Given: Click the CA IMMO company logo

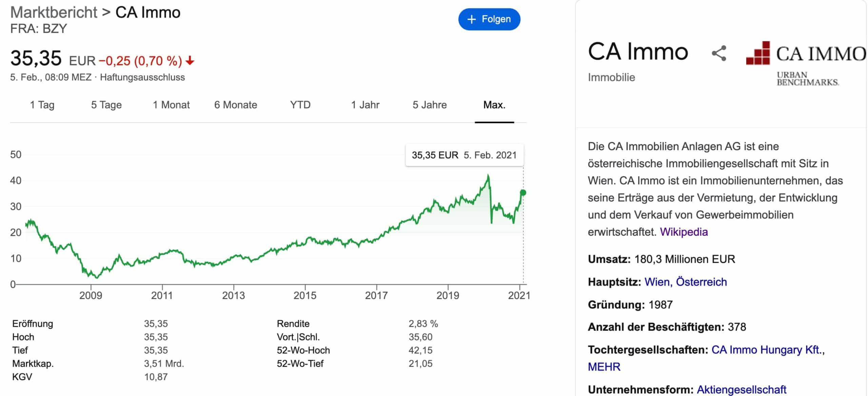Looking at the screenshot, I should [x=806, y=64].
